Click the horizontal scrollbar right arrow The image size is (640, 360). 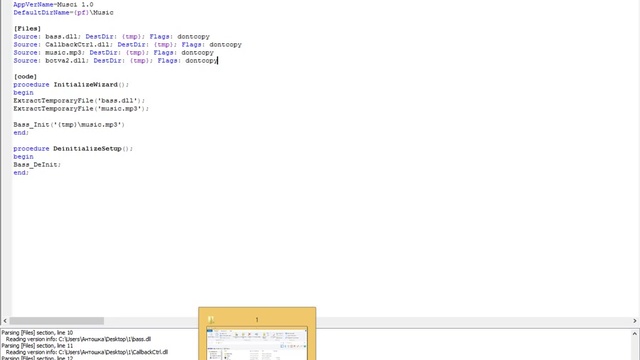pos(635,321)
